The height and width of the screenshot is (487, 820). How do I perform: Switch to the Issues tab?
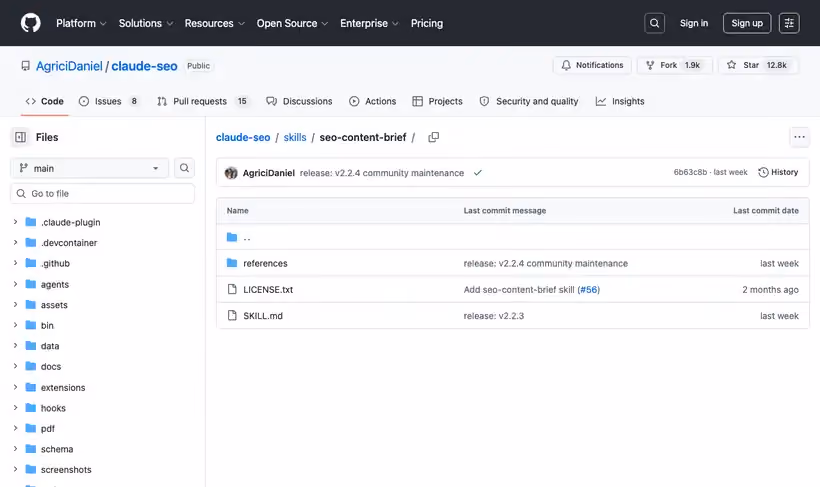click(x=109, y=101)
